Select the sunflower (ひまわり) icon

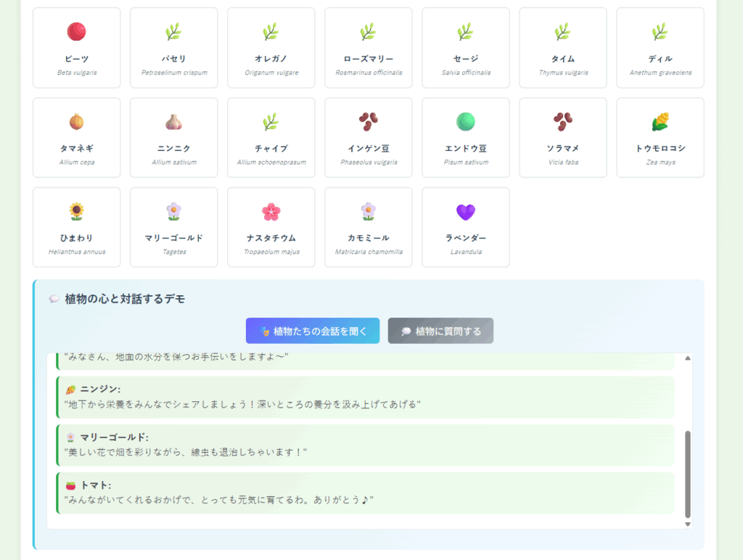(76, 211)
